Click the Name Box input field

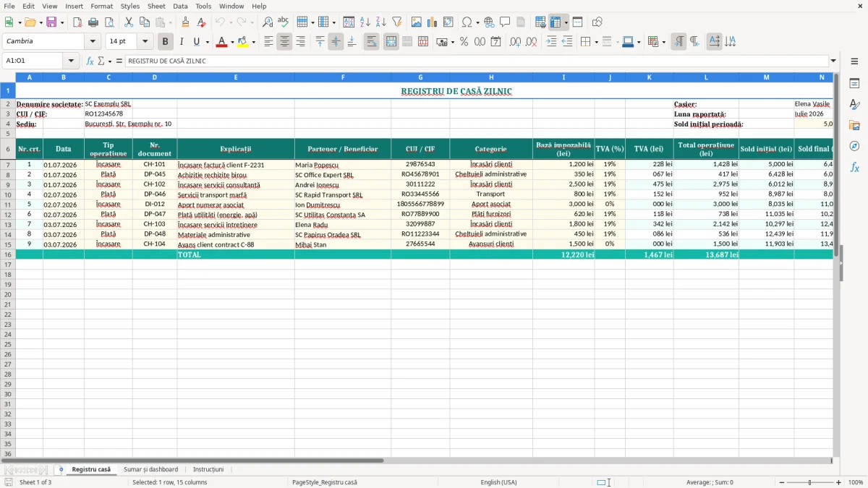click(x=33, y=61)
